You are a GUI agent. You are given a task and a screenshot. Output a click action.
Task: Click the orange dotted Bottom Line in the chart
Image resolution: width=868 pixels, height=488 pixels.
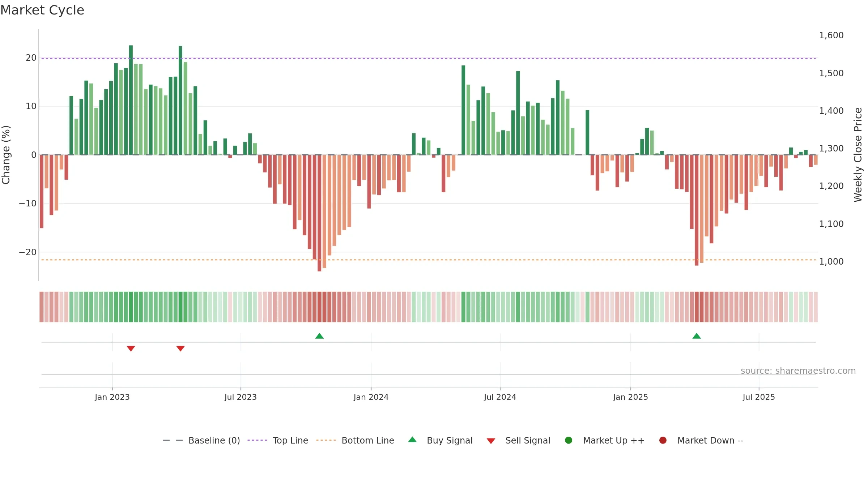click(x=429, y=260)
